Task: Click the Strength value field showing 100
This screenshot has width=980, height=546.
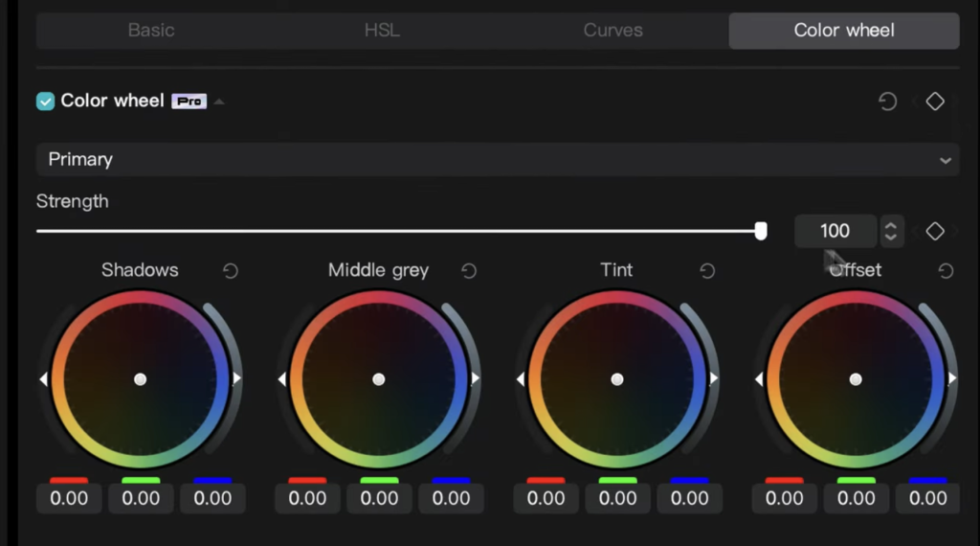Action: pyautogui.click(x=835, y=232)
